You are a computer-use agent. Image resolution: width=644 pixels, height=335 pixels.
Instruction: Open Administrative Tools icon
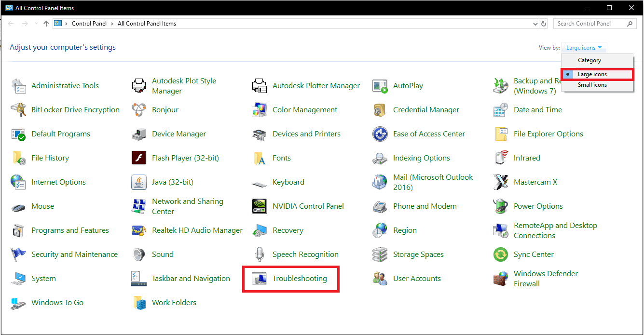click(x=18, y=86)
